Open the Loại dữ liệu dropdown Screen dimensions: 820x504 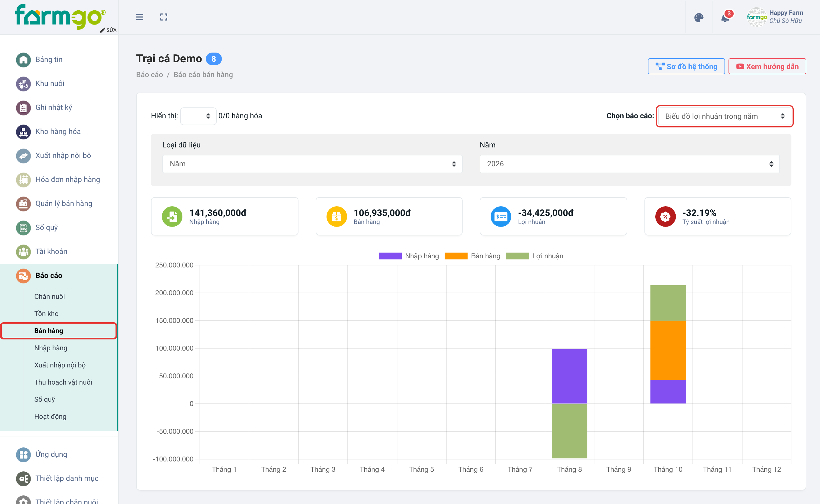click(x=312, y=164)
